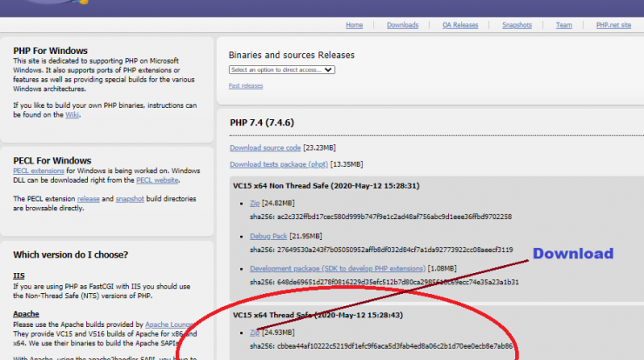Viewport: 644px width, 360px height.
Task: Download the Debug Pack 21.95MB
Action: tap(268, 236)
